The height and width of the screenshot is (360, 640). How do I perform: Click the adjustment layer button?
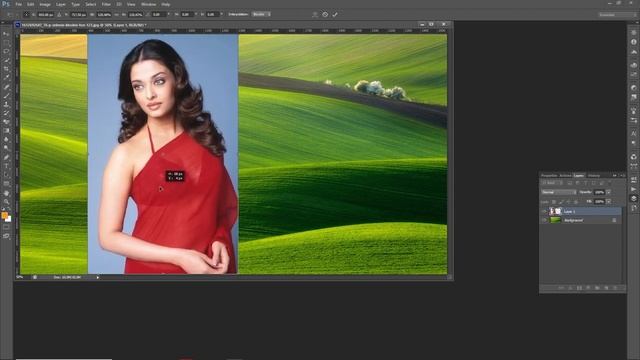tap(588, 288)
